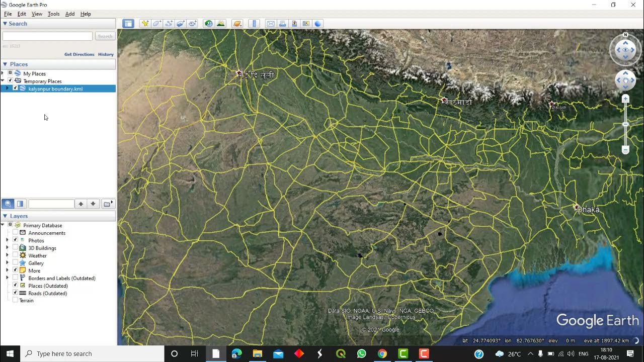Expand My Places tree node
Image resolution: width=644 pixels, height=362 pixels.
(3, 73)
